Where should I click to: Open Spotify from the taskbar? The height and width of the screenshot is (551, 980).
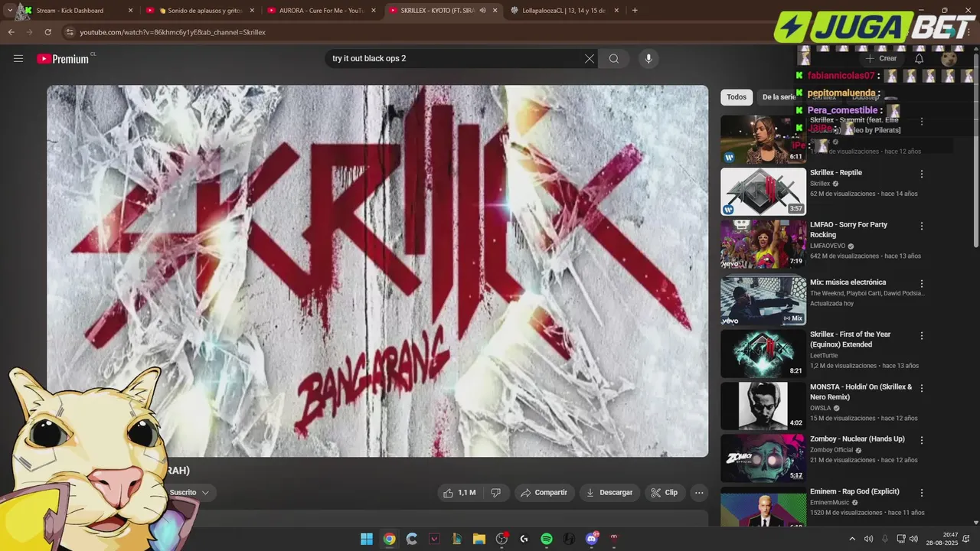click(x=547, y=539)
